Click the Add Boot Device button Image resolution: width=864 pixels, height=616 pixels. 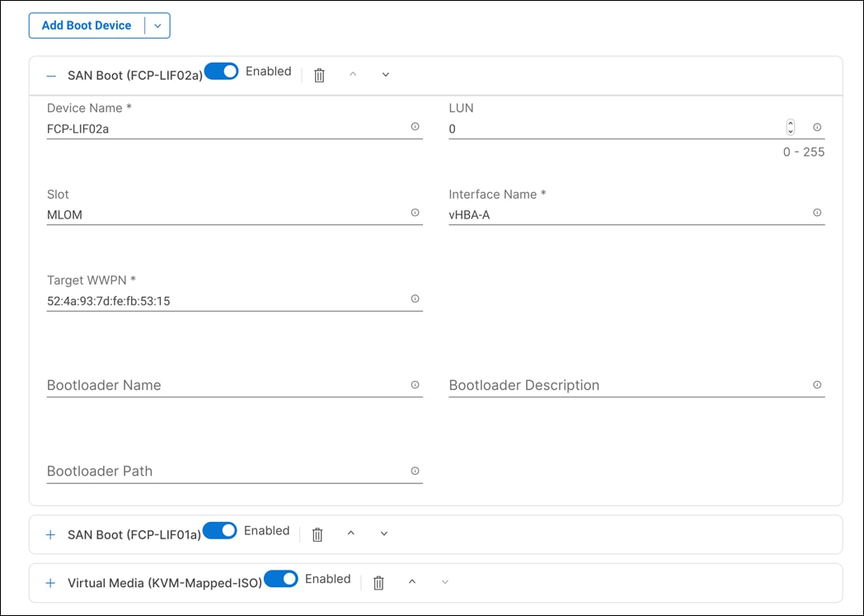[87, 26]
